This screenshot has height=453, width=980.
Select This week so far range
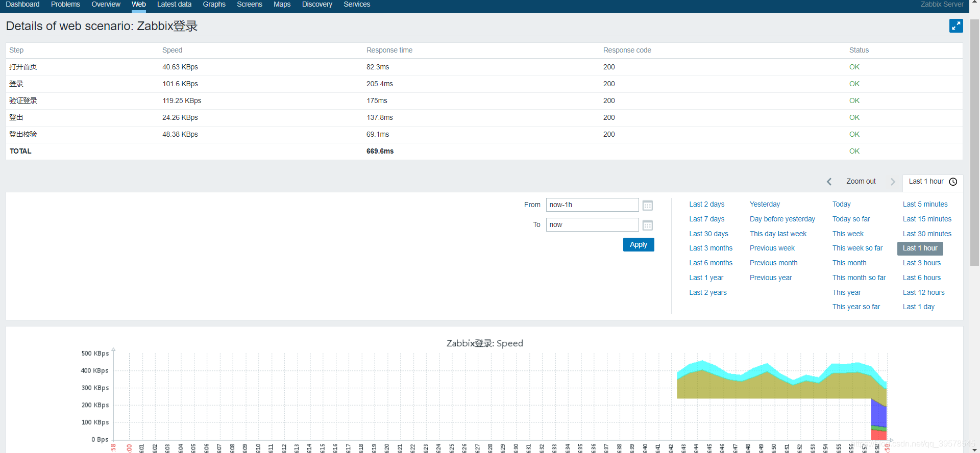857,248
